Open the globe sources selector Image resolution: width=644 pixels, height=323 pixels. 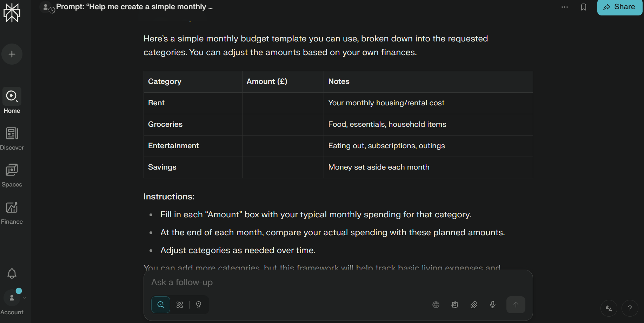pos(436,305)
